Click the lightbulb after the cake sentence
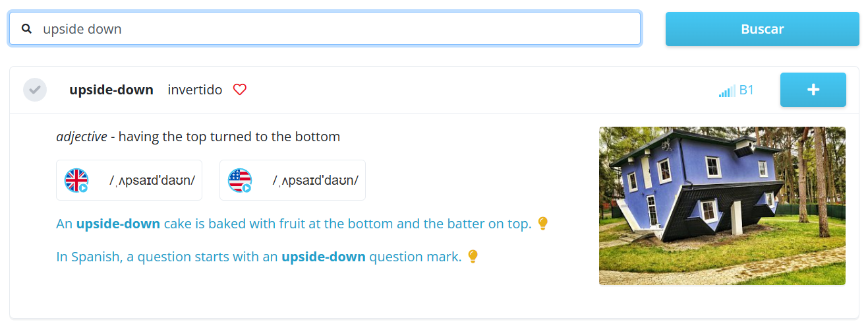Screen dimensions: 868x324 [x=543, y=224]
